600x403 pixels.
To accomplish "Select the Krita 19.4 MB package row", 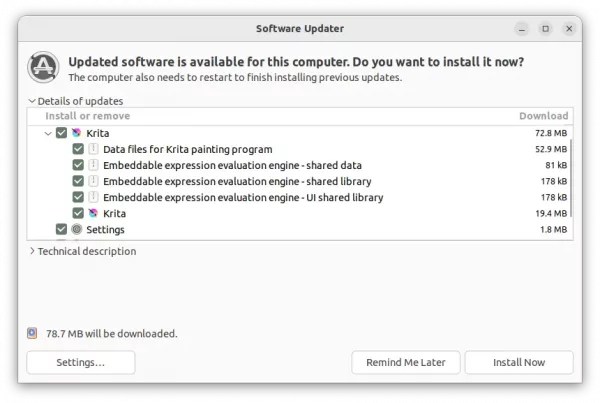I will coord(300,213).
